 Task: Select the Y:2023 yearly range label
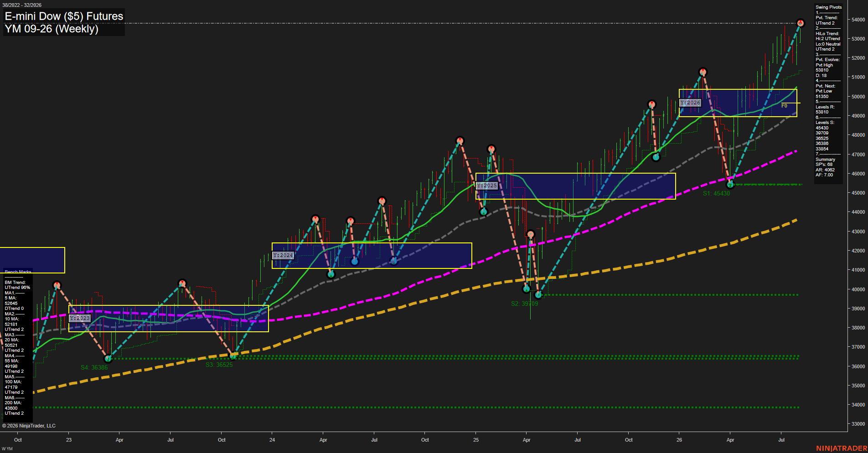(80, 318)
